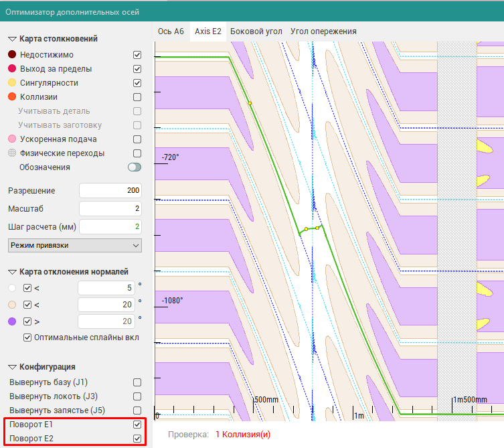Click the purple normals deviation swatch

(x=12, y=321)
